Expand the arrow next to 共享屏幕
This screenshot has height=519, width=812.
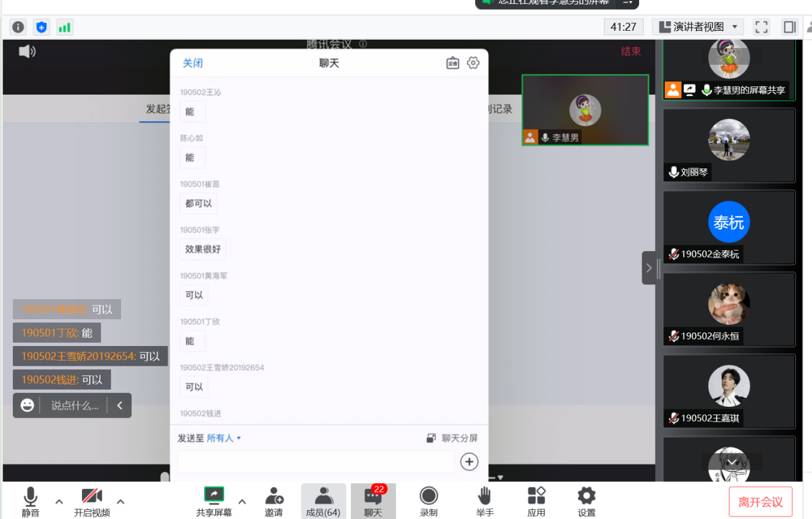[242, 501]
